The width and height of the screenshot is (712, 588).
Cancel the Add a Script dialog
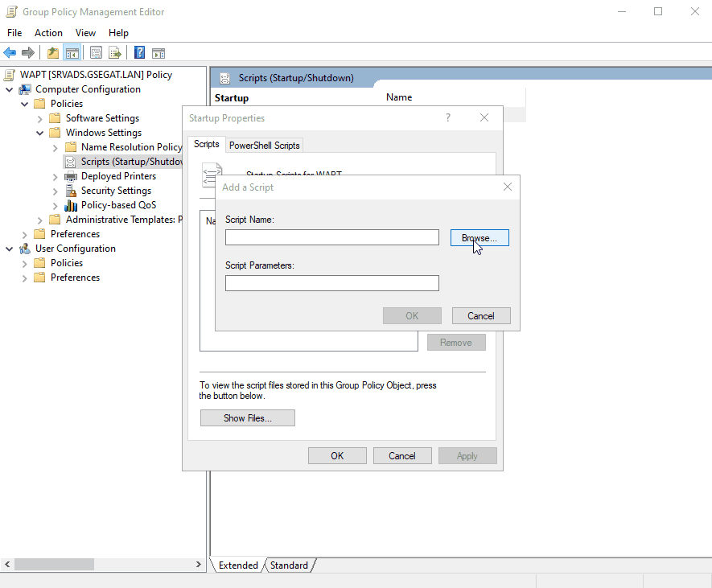click(x=481, y=315)
